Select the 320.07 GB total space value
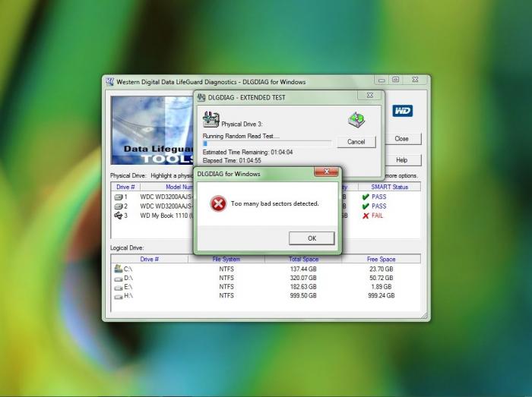This screenshot has width=532, height=397. click(x=303, y=278)
